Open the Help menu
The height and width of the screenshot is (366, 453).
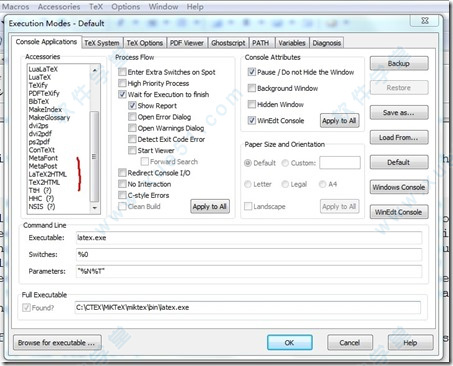click(x=195, y=7)
